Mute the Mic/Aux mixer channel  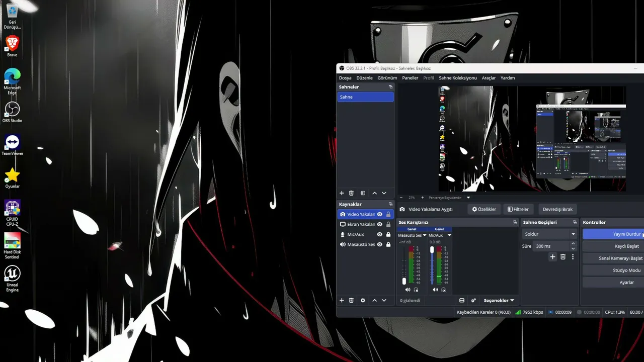(435, 290)
